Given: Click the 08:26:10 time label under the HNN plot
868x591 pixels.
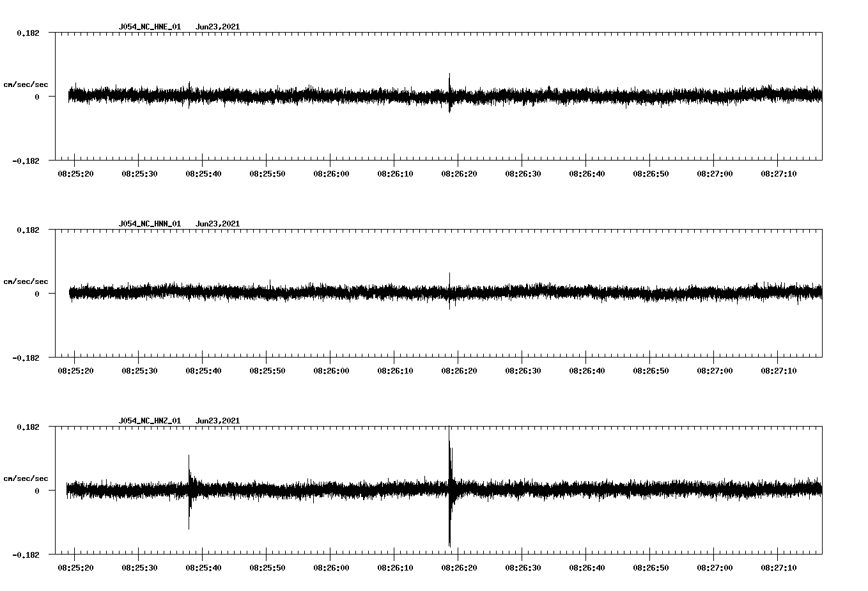Looking at the screenshot, I should pyautogui.click(x=395, y=371).
